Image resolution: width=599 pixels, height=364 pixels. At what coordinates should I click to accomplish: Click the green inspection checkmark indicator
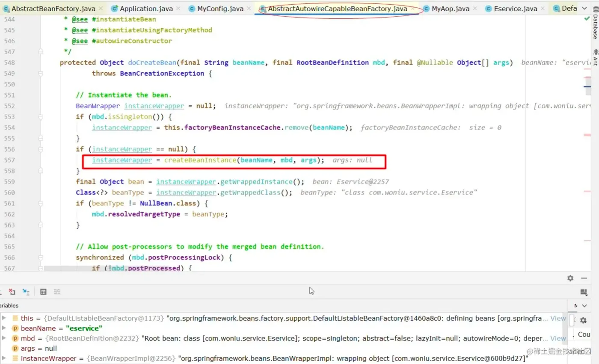587,19
